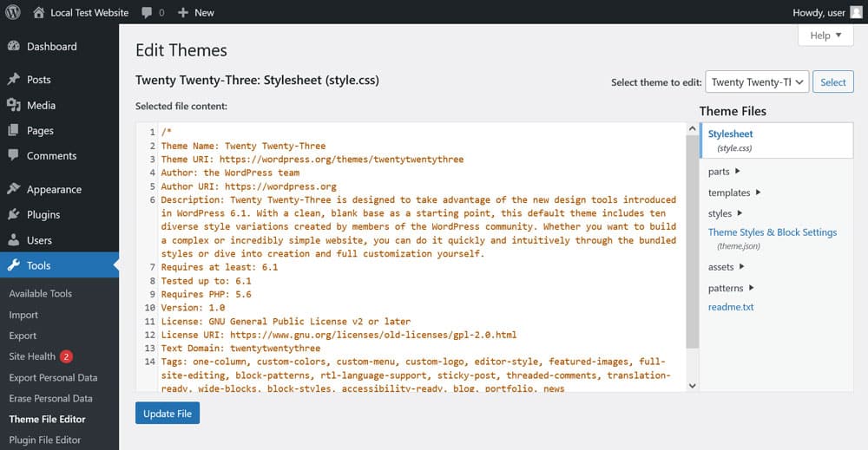Click the plus New icon in admin bar
The height and width of the screenshot is (450, 868).
182,13
